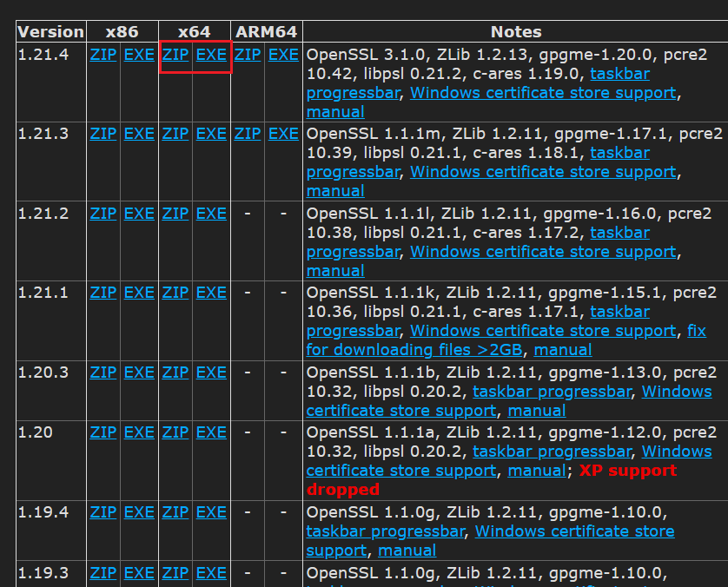Download the x86 EXE for version 1.21.2

point(139,214)
